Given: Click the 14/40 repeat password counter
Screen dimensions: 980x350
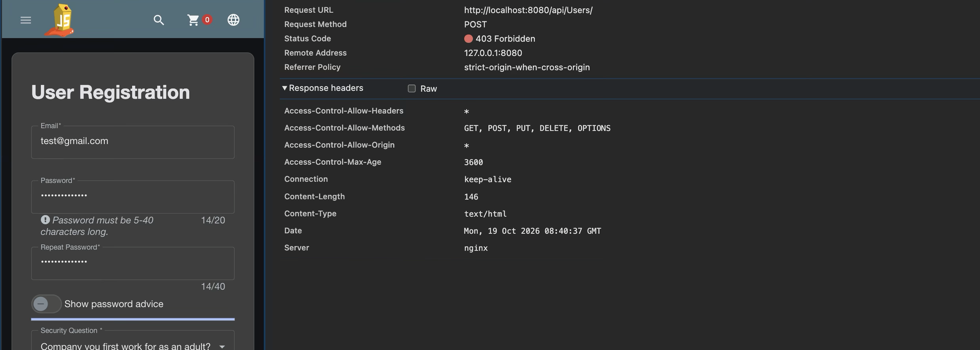Looking at the screenshot, I should click(213, 286).
